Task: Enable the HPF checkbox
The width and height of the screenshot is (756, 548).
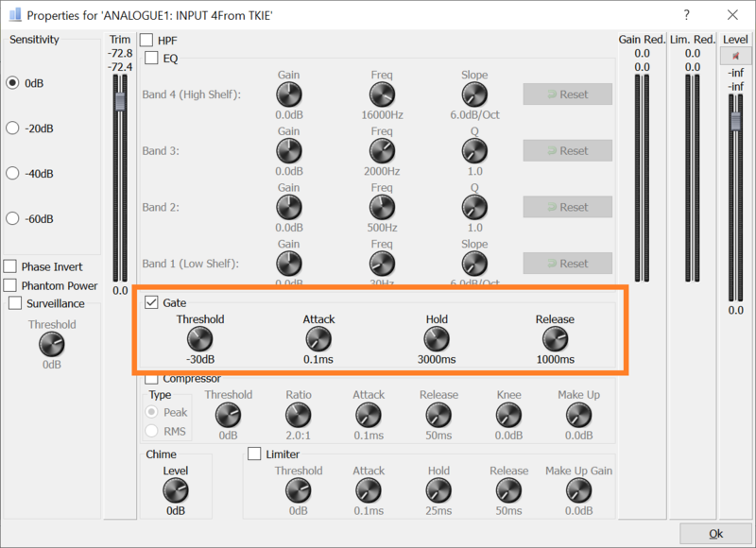Action: coord(146,40)
